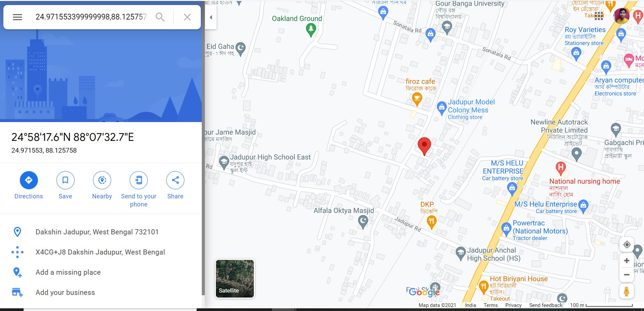
Task: Click the search magnifier icon
Action: (160, 17)
